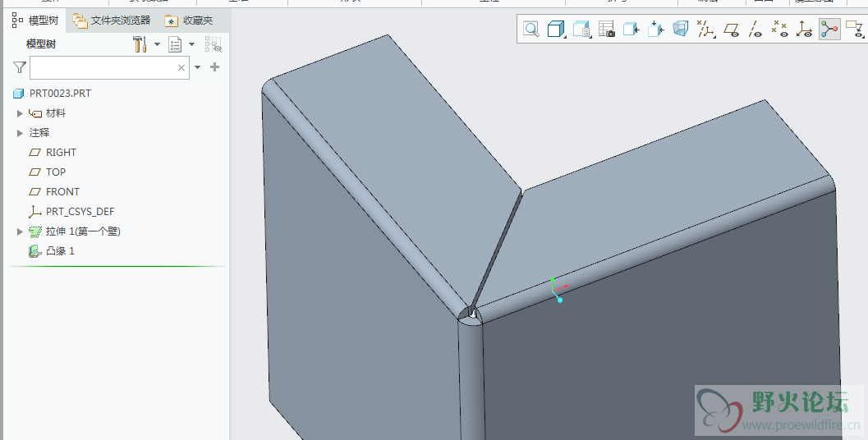
Task: Click the tree display list document icon
Action: pos(176,44)
